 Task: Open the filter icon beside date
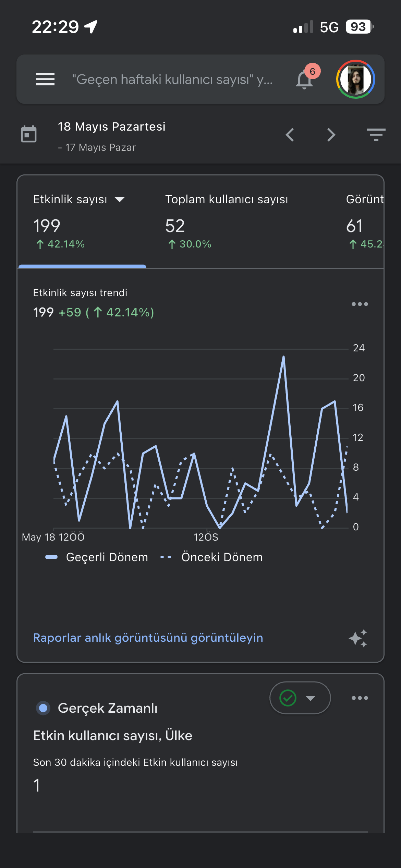(x=376, y=135)
